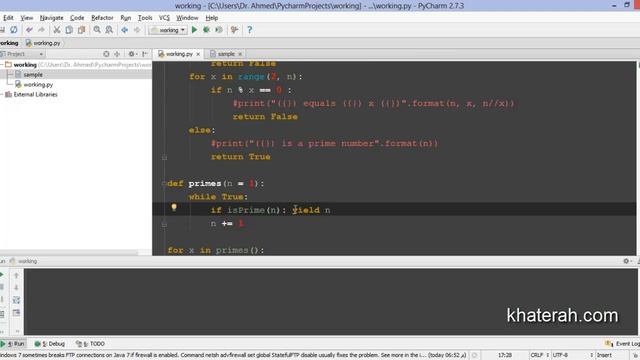Open Find with the magnifier icon

click(x=97, y=30)
